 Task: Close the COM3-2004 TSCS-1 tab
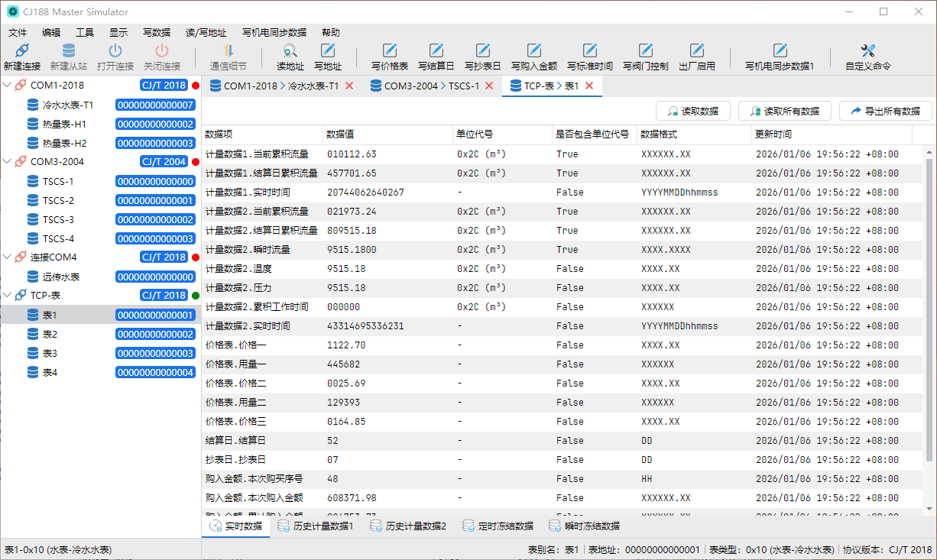click(x=490, y=86)
